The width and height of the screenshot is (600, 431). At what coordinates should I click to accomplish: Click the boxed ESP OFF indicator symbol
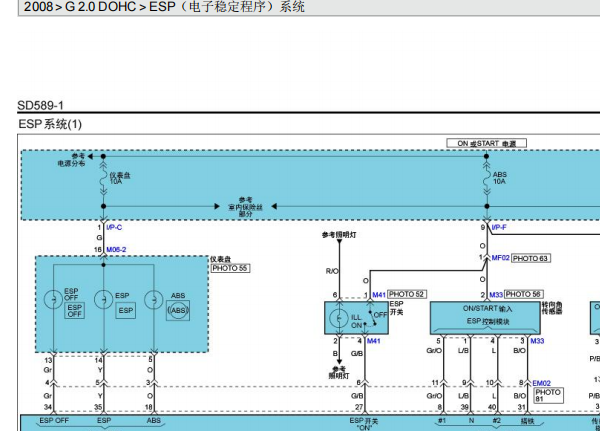(75, 311)
